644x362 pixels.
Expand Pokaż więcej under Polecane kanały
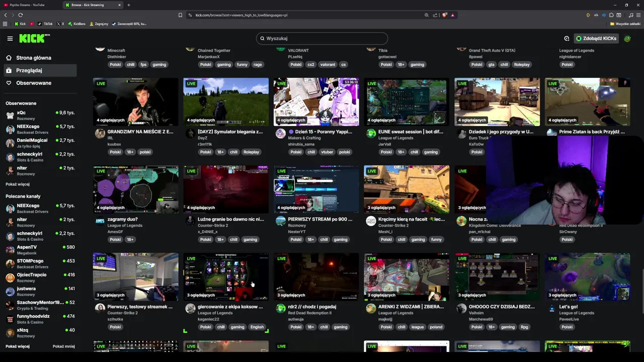[18, 346]
